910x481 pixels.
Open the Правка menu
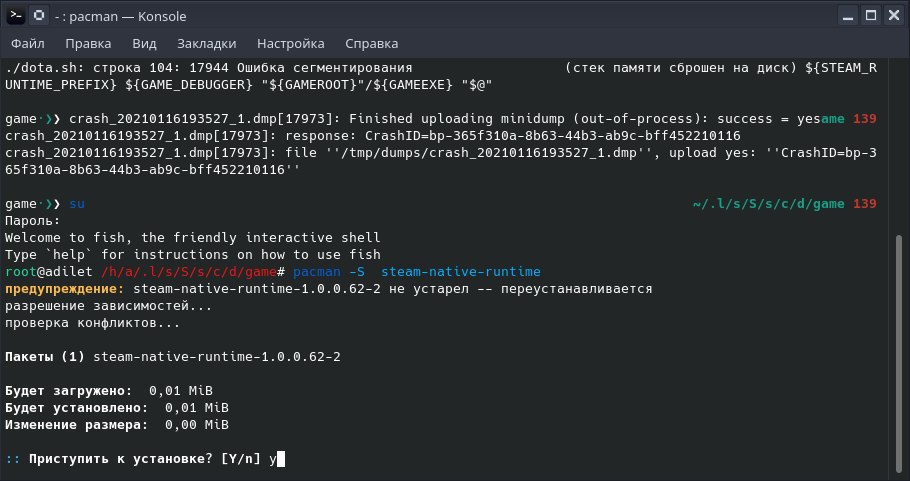point(88,44)
